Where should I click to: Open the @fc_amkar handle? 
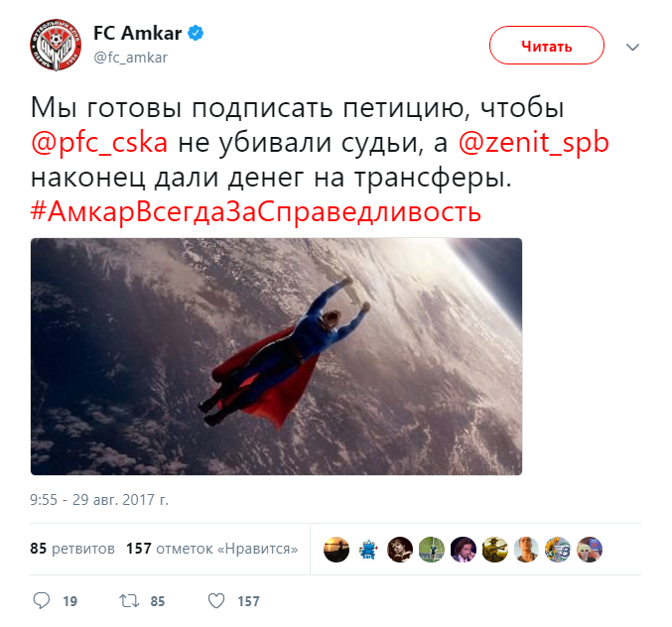(x=130, y=58)
